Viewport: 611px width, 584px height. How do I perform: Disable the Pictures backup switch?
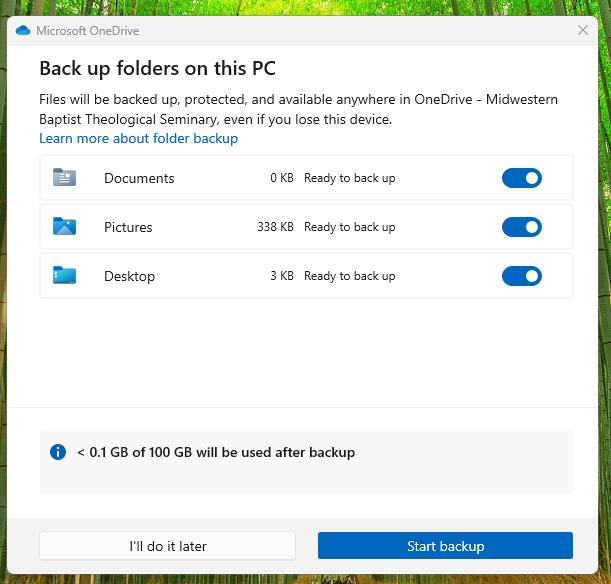[521, 227]
